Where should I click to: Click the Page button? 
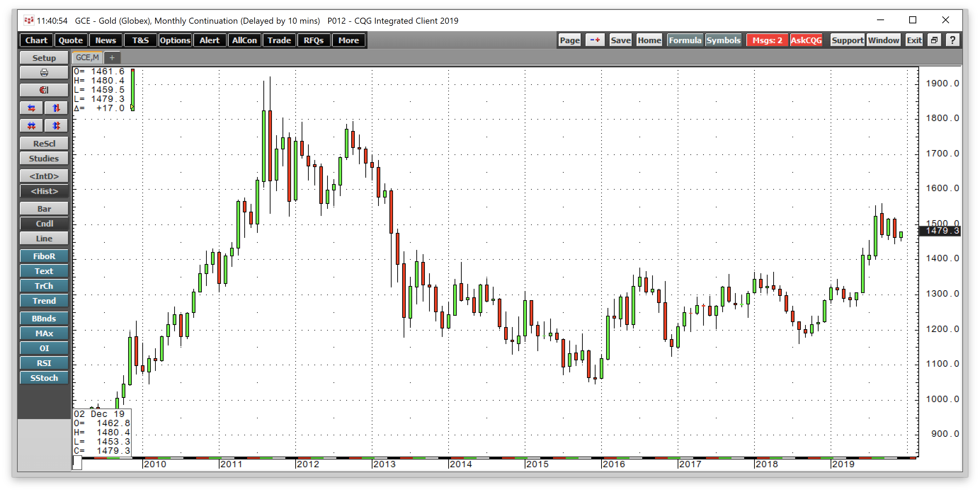[570, 40]
